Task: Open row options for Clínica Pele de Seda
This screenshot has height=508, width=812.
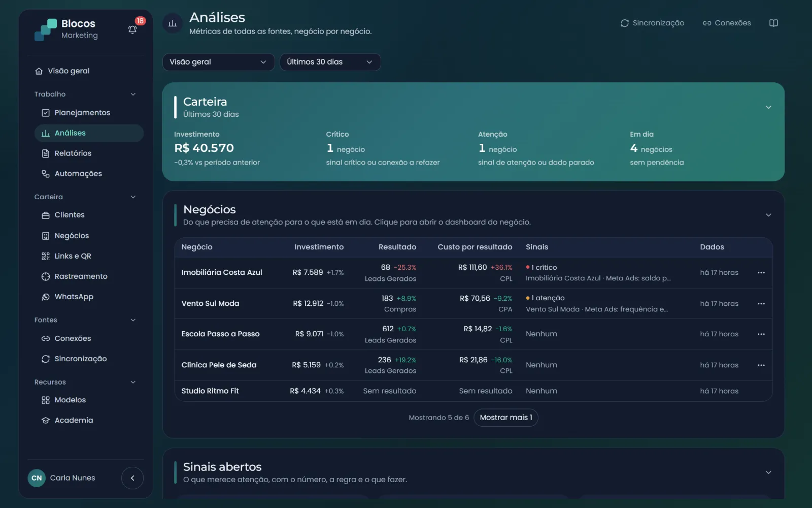Action: click(x=761, y=365)
